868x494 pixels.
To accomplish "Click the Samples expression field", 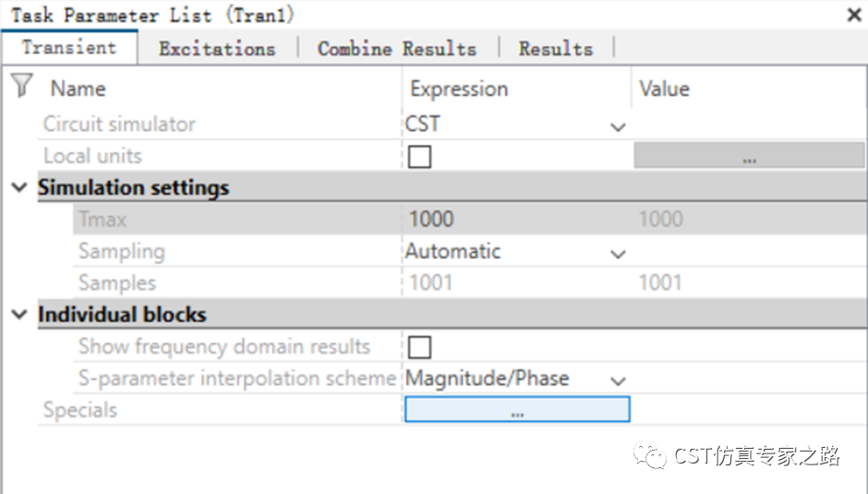I will pos(517,283).
